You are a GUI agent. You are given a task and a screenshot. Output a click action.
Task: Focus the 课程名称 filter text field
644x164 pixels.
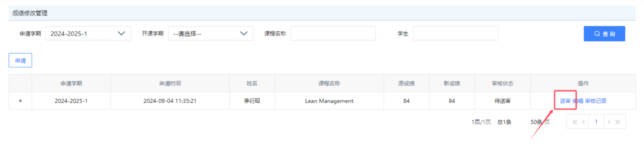pos(333,34)
